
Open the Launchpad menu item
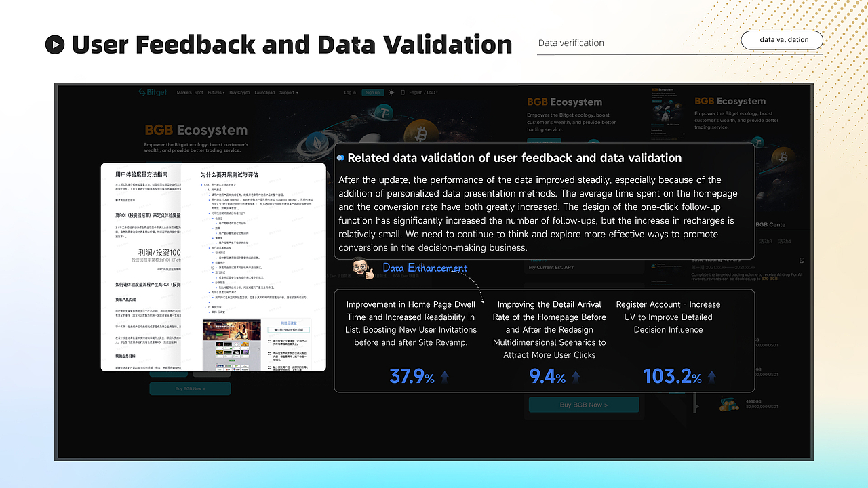tap(264, 92)
